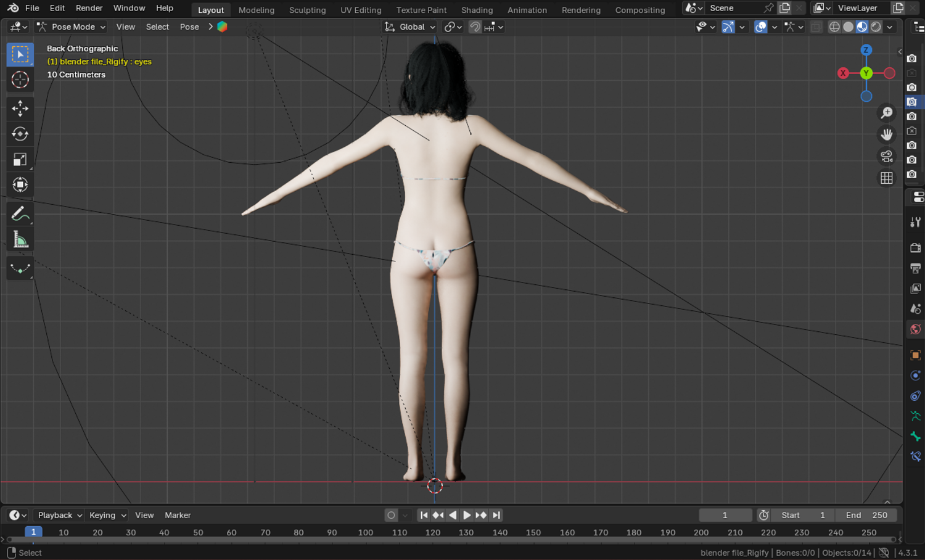The height and width of the screenshot is (560, 925).
Task: Click the viewport zoom magnifier icon
Action: [887, 112]
